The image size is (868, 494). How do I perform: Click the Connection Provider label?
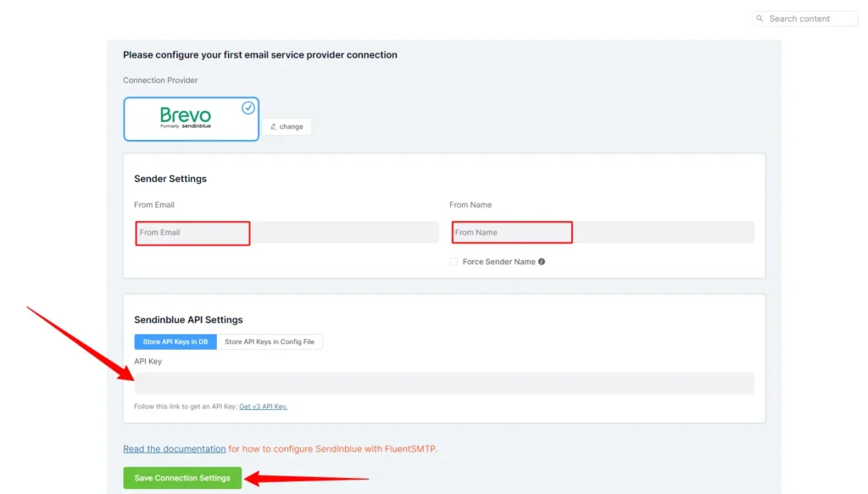click(x=160, y=80)
